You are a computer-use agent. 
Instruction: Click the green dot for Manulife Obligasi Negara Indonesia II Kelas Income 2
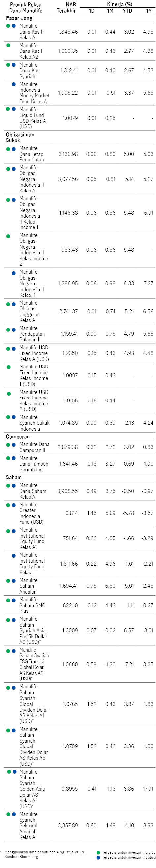(x=8, y=236)
